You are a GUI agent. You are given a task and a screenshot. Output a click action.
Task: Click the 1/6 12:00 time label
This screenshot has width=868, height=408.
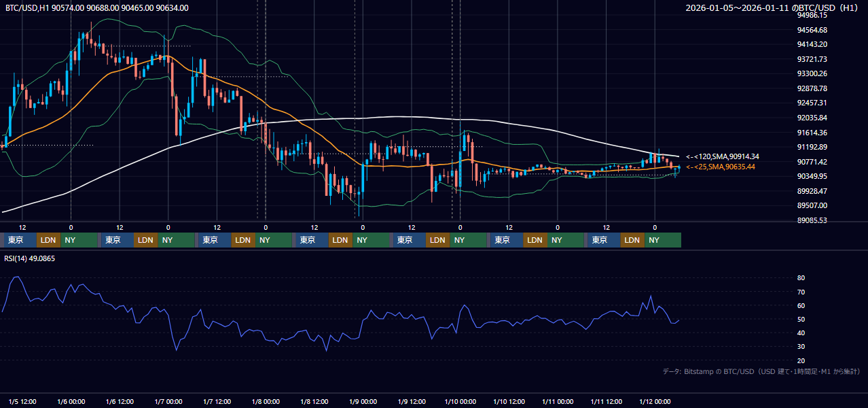pos(120,401)
